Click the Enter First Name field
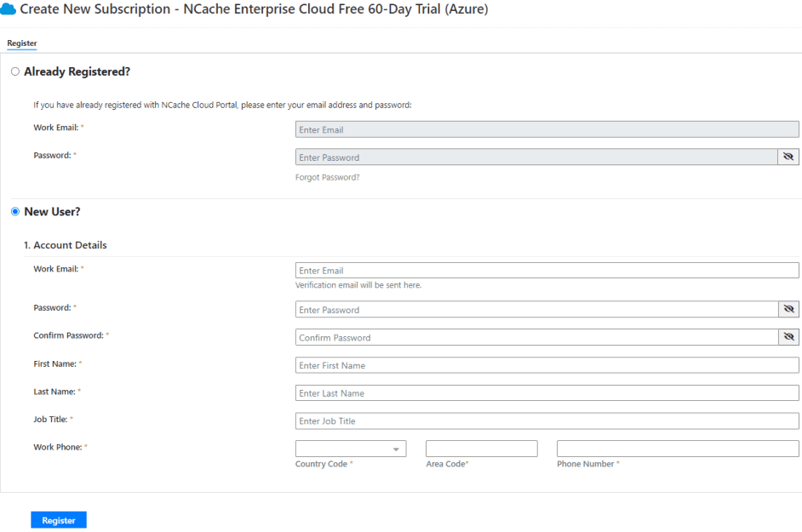The image size is (802, 532). click(547, 365)
